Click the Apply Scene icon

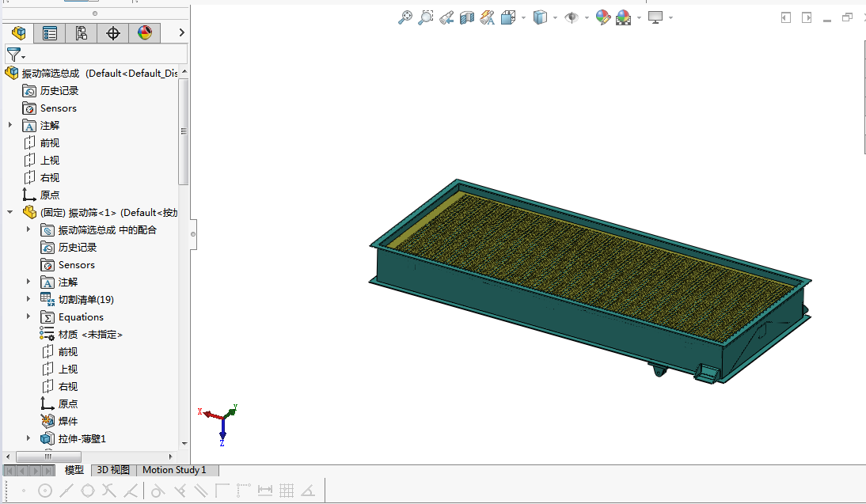(x=623, y=17)
